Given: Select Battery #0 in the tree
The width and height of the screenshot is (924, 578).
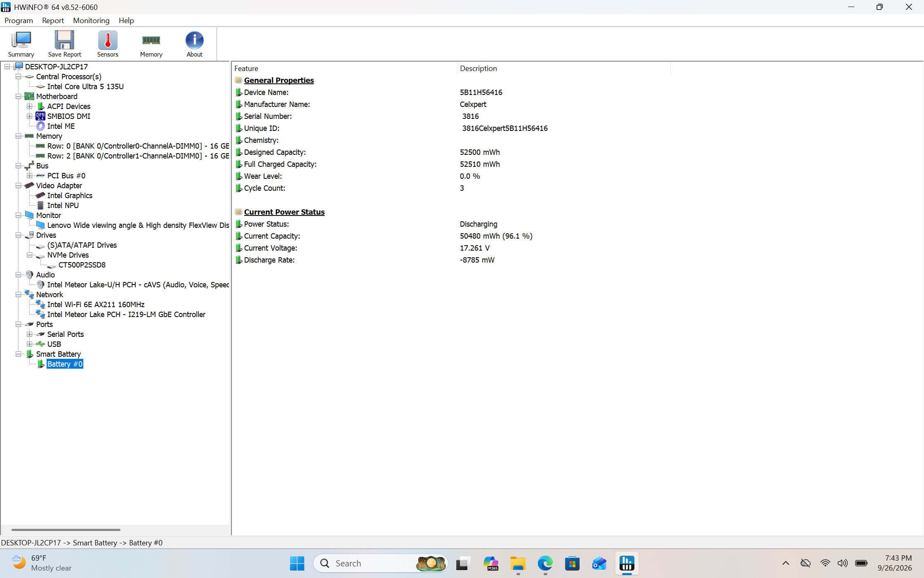Looking at the screenshot, I should 65,364.
